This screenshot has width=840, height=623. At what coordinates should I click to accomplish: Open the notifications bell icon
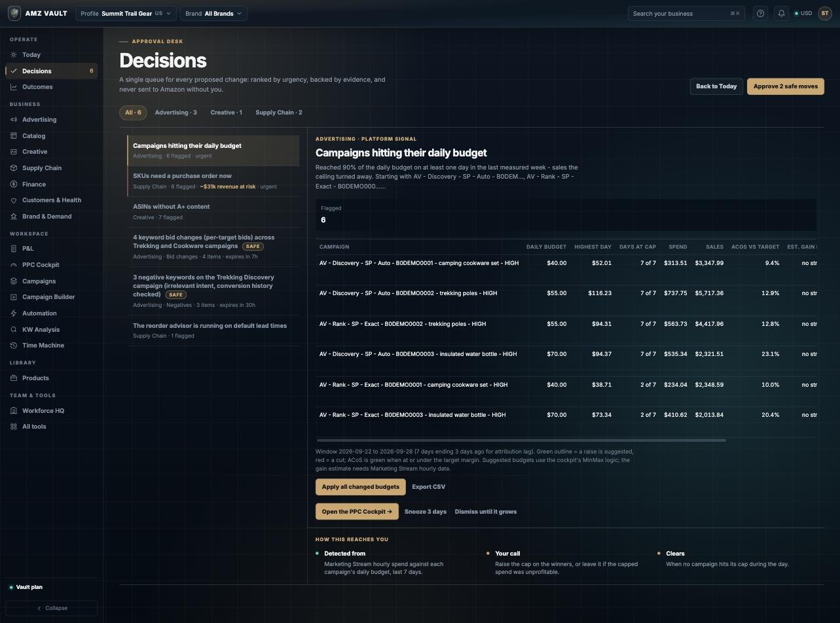click(781, 13)
